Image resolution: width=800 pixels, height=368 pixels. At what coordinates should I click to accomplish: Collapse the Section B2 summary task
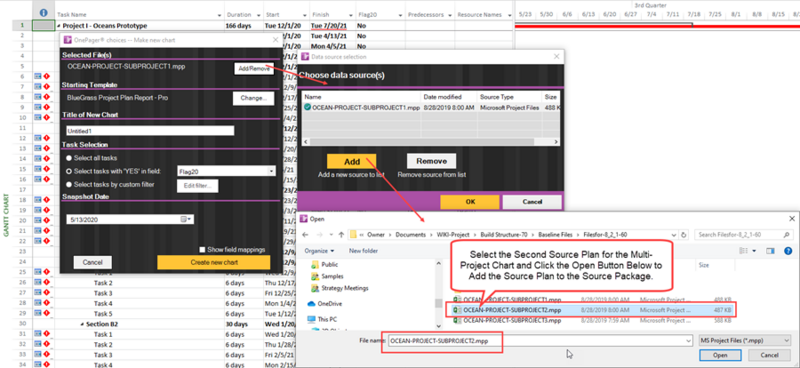[x=82, y=324]
